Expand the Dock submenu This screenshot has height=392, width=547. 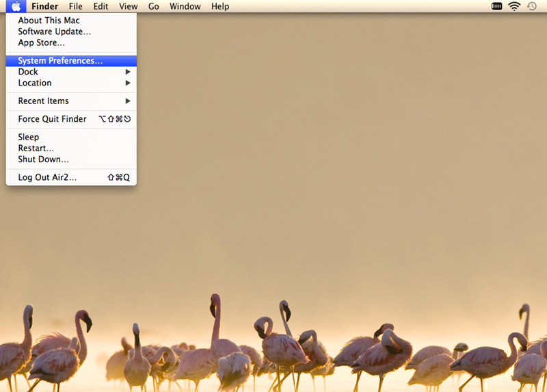pos(71,72)
